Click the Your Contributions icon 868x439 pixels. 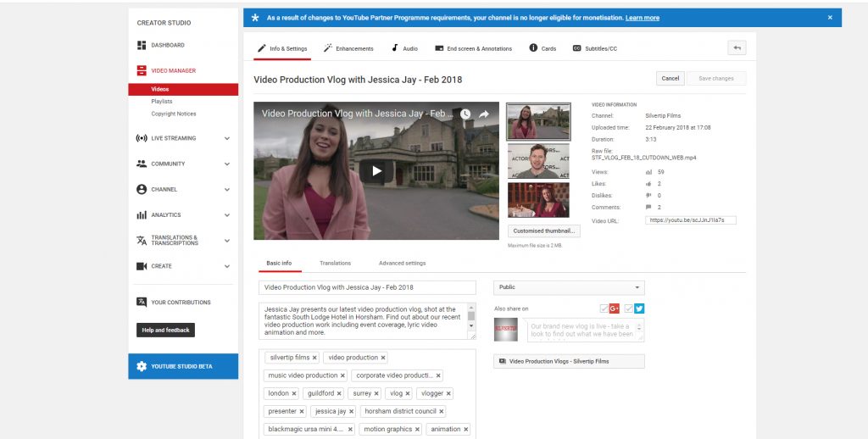click(x=142, y=303)
